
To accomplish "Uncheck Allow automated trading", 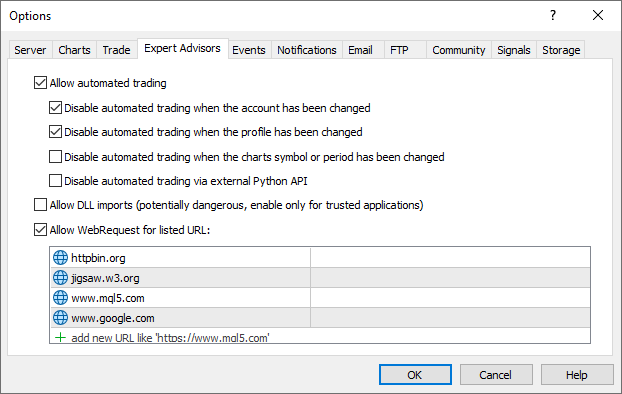I will pos(40,83).
